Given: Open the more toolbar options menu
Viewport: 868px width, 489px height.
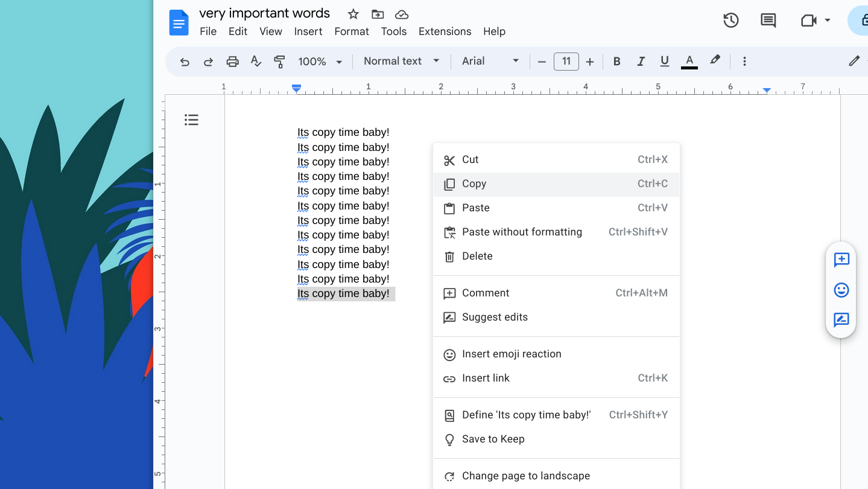Looking at the screenshot, I should (x=744, y=62).
